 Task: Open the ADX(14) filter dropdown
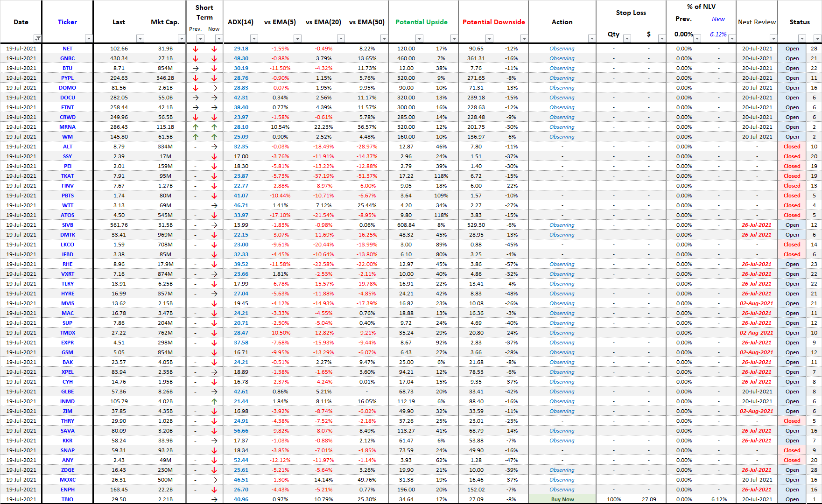[254, 39]
